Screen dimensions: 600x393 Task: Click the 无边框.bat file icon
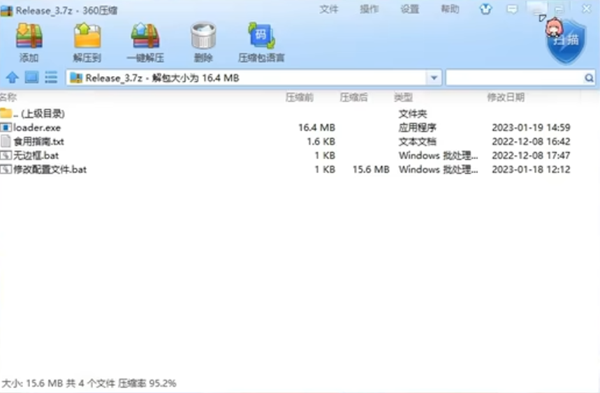pos(6,155)
